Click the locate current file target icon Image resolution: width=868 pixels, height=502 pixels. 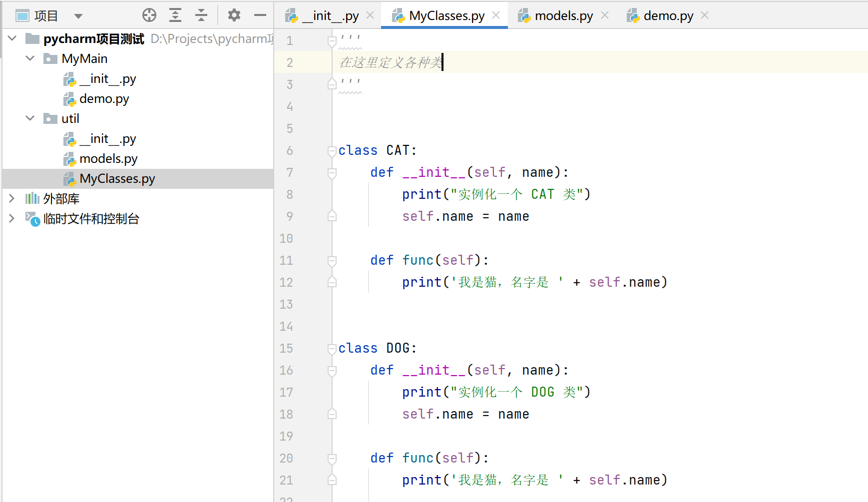click(x=149, y=15)
